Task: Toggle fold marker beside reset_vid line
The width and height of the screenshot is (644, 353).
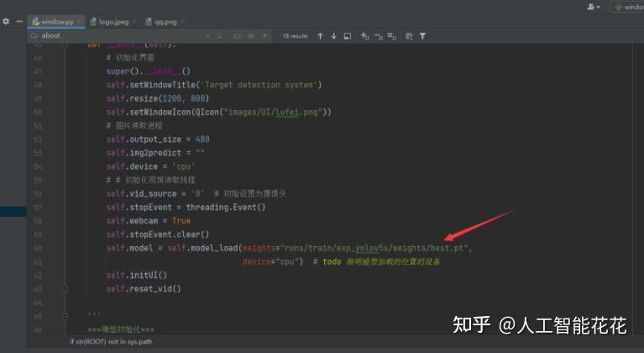Action: pos(65,289)
